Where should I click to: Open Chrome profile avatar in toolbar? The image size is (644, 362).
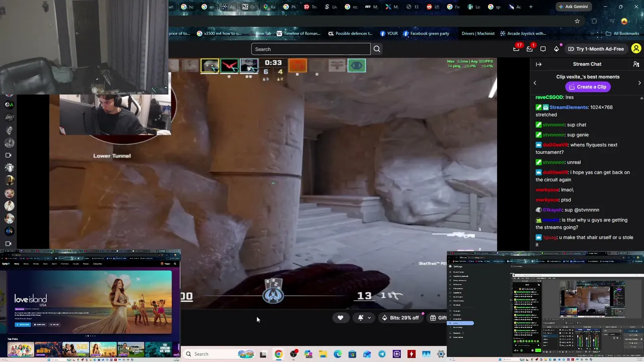(624, 21)
